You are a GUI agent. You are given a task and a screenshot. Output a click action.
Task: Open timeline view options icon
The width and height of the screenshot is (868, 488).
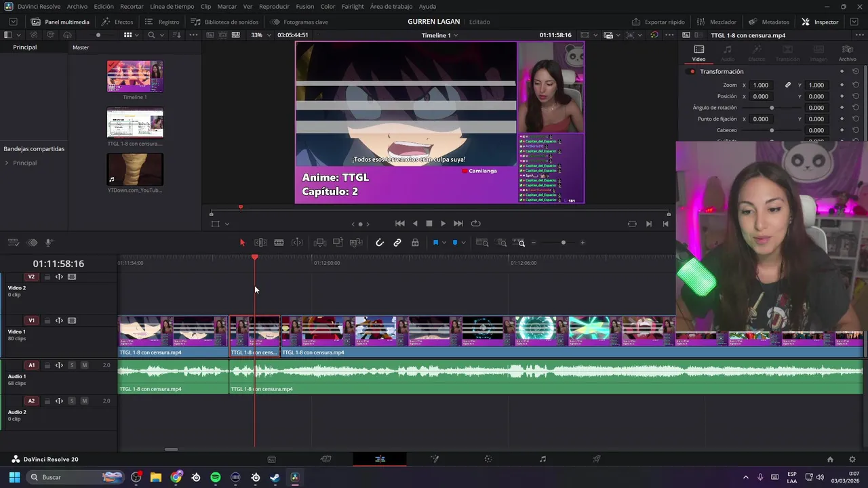click(x=13, y=243)
